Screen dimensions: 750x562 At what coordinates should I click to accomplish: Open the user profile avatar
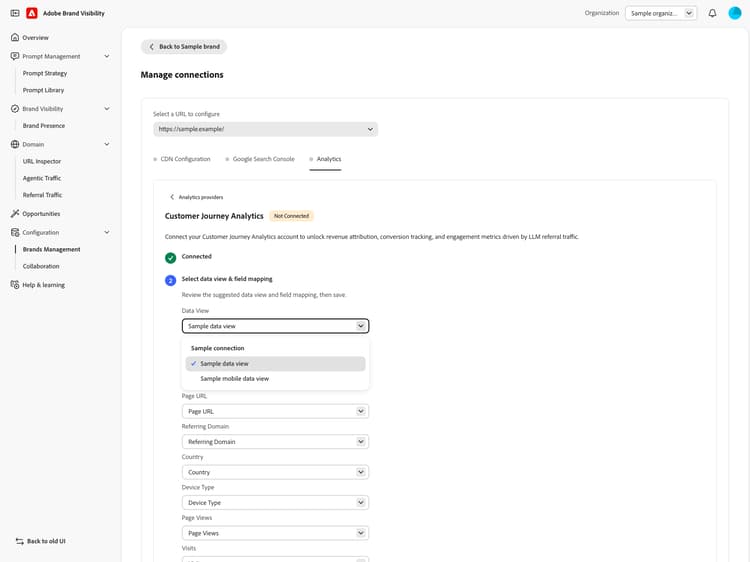734,13
